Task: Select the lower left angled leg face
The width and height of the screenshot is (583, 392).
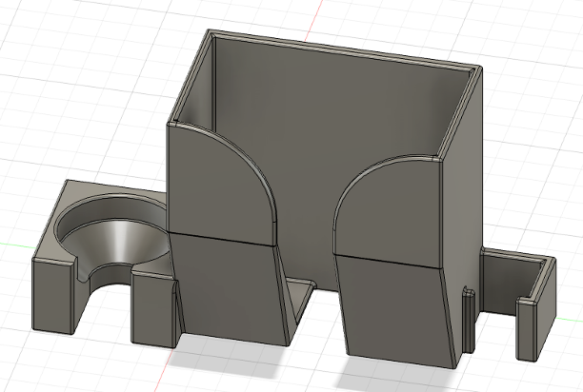Action: (x=231, y=289)
